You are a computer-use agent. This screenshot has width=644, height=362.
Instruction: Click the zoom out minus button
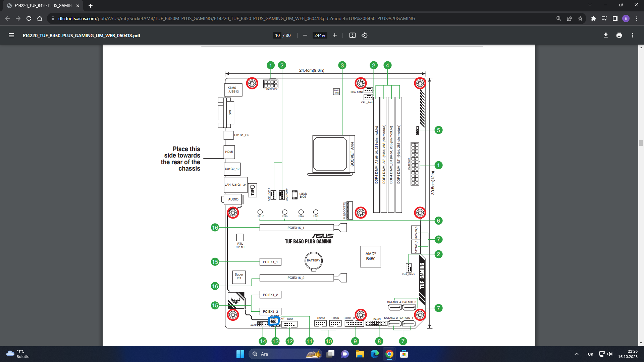click(x=305, y=35)
